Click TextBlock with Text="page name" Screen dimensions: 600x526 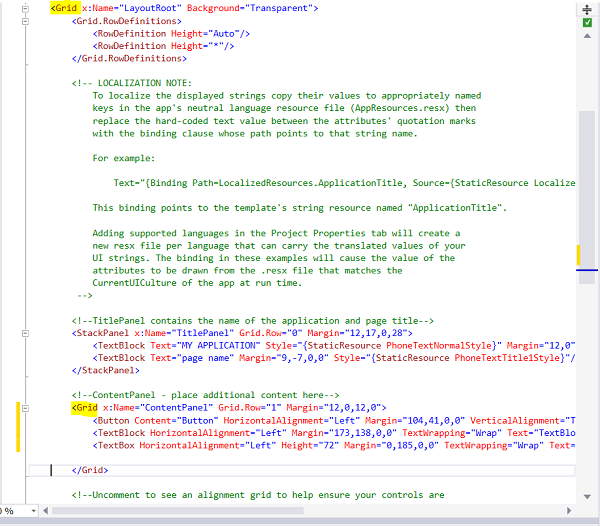(x=334, y=358)
